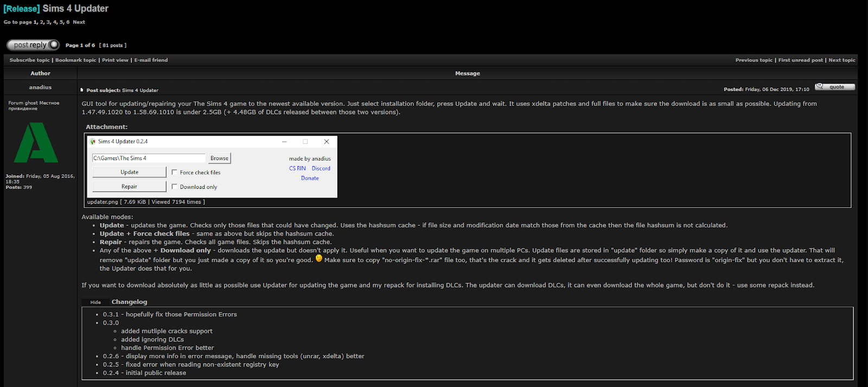Click the '0.3.1 - hopefully fix those Permission Errors' entry
Viewport: 868px width, 387px height.
[170, 314]
